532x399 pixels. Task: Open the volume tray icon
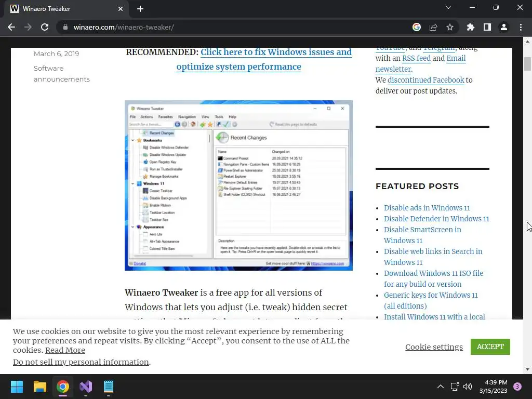pos(468,387)
